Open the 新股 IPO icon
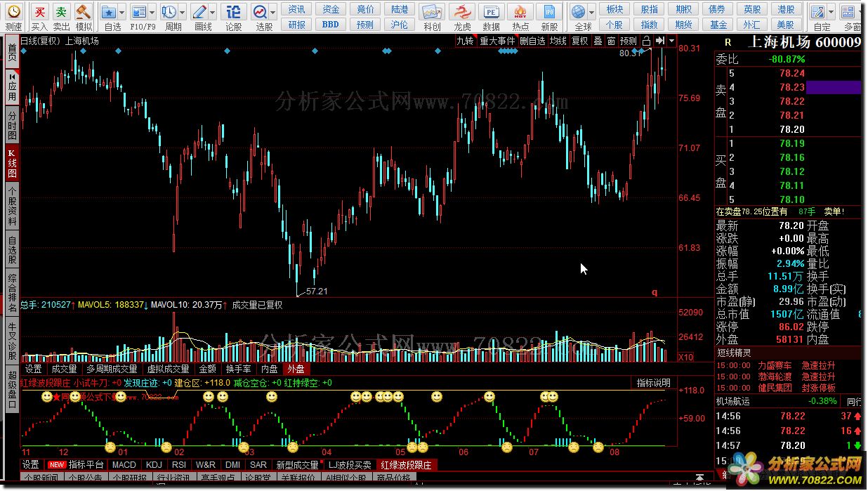Screen dimensions: 868x491 [549, 12]
